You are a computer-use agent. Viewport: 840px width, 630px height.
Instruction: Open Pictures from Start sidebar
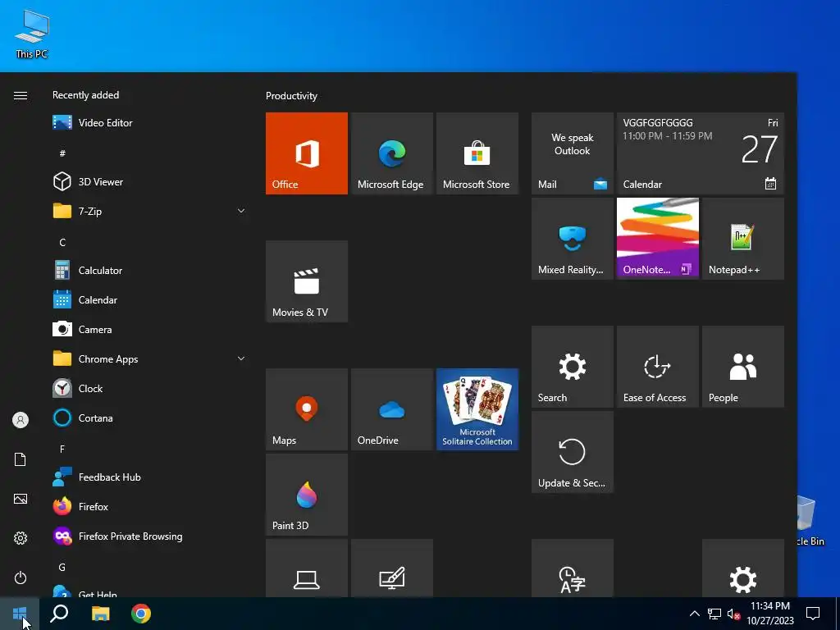pyautogui.click(x=21, y=499)
